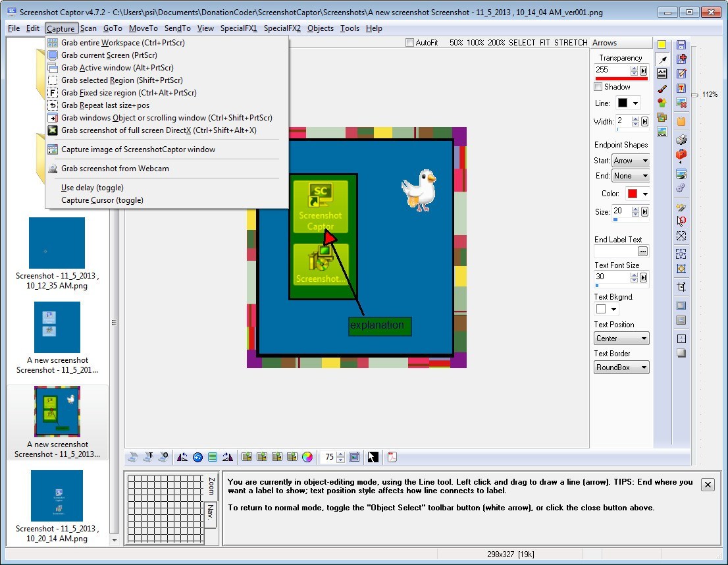The height and width of the screenshot is (565, 728).
Task: Click the green lines icon in the bottom toolbar
Action: click(x=213, y=457)
